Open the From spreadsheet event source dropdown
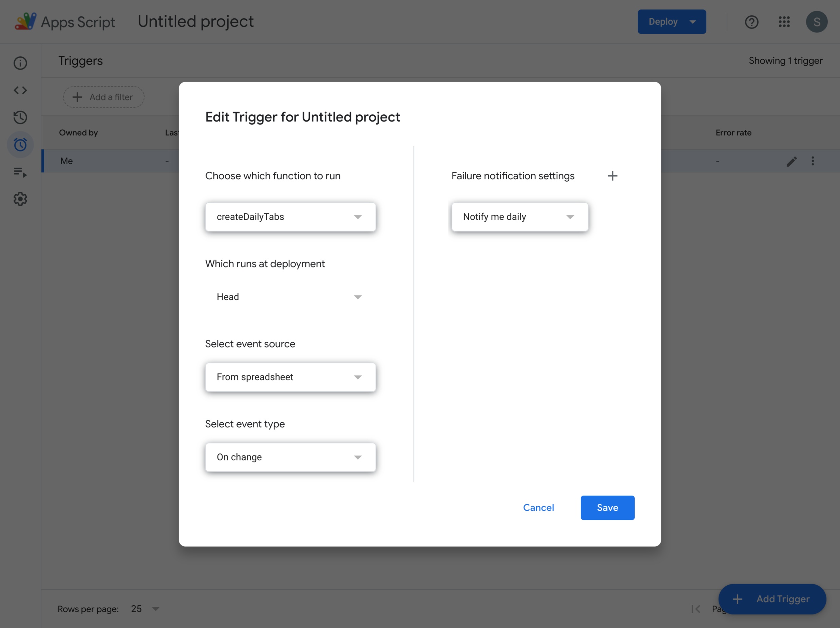 click(x=290, y=377)
